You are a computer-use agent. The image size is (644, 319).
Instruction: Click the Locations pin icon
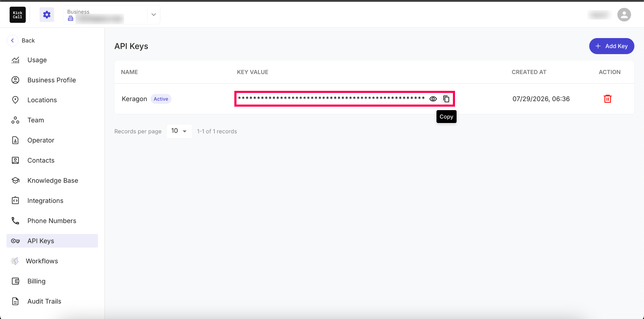click(x=15, y=100)
